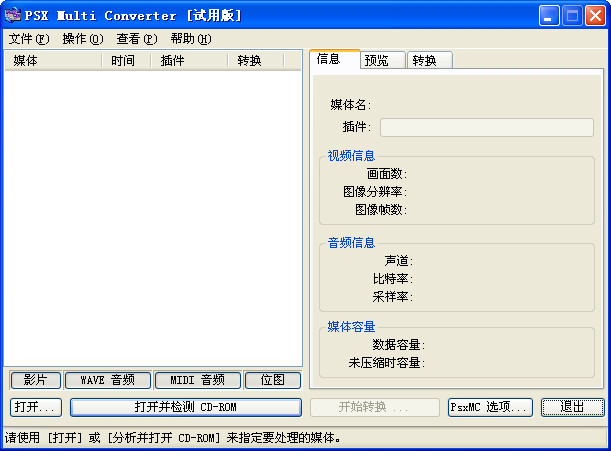Switch to the 信息 tab
Screen dimensions: 611x451
click(x=335, y=59)
